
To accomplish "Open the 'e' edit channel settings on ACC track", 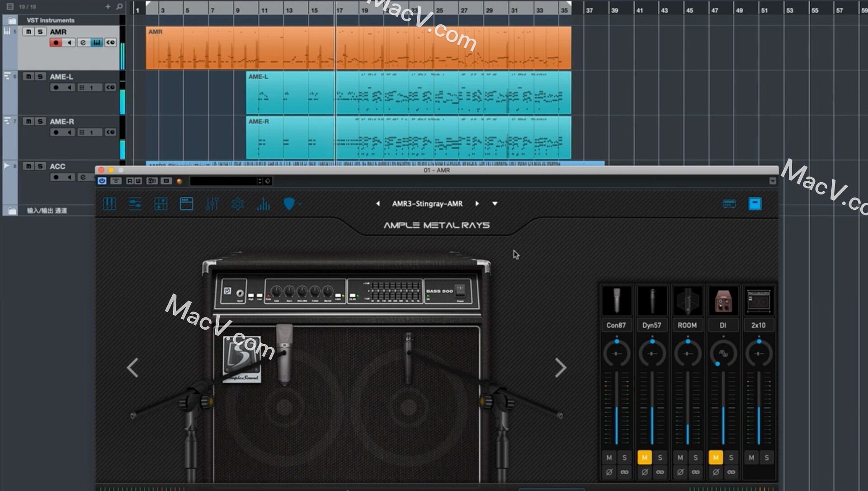I will coord(83,177).
